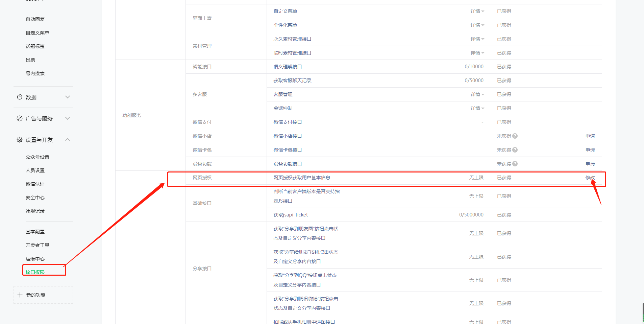The height and width of the screenshot is (324, 644).
Task: Click the 广告与服务 compass icon
Action: pyautogui.click(x=20, y=118)
